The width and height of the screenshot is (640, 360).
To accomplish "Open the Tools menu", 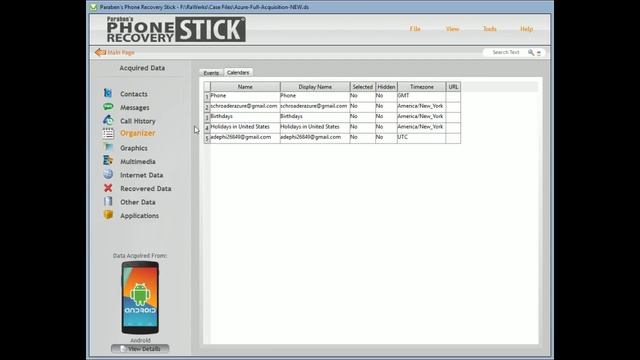I will (489, 29).
